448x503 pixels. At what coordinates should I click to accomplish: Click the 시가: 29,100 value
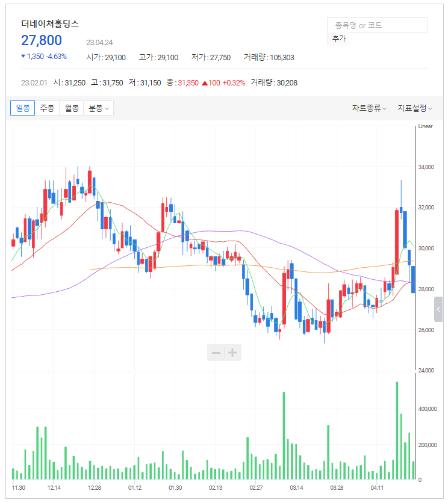tap(106, 57)
